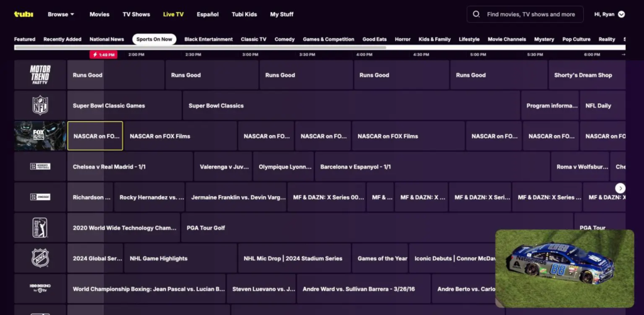
Task: Open NHL Game Highlights program
Action: (x=180, y=258)
